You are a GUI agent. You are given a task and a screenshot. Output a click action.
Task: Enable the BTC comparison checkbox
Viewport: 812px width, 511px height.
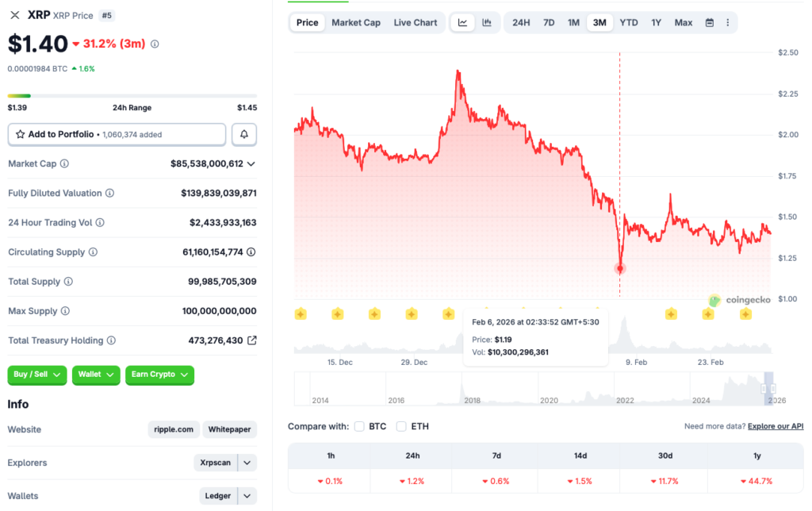click(359, 426)
